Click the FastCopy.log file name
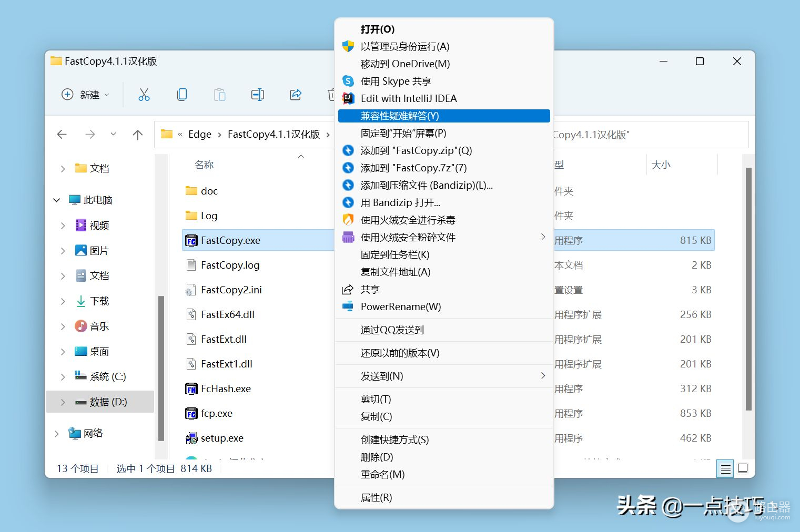The height and width of the screenshot is (532, 800). pyautogui.click(x=230, y=265)
